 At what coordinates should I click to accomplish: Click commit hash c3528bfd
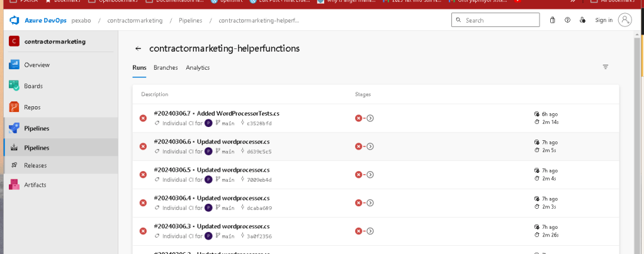pos(259,123)
